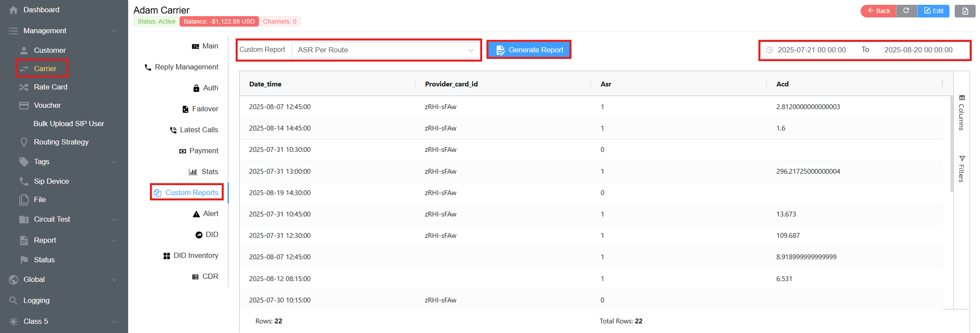Screen dimensions: 980x333
Task: Click the start date input field
Action: pyautogui.click(x=811, y=50)
